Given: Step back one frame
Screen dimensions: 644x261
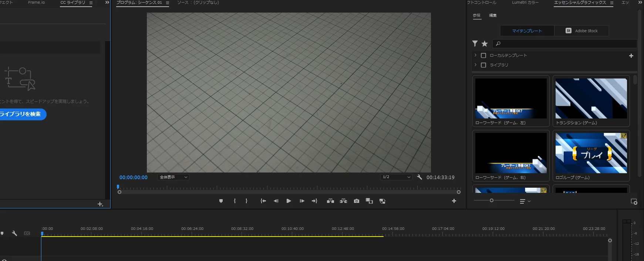Looking at the screenshot, I should pos(276,201).
